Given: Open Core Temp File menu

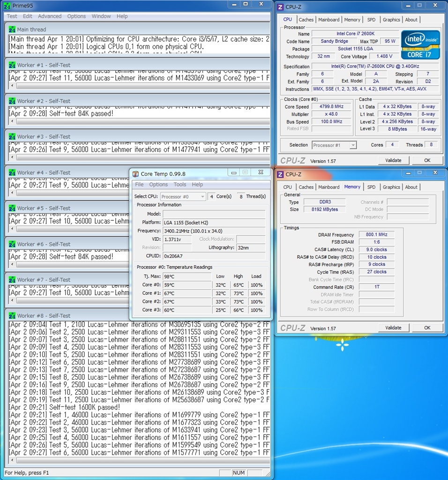Looking at the screenshot, I should 139,185.
